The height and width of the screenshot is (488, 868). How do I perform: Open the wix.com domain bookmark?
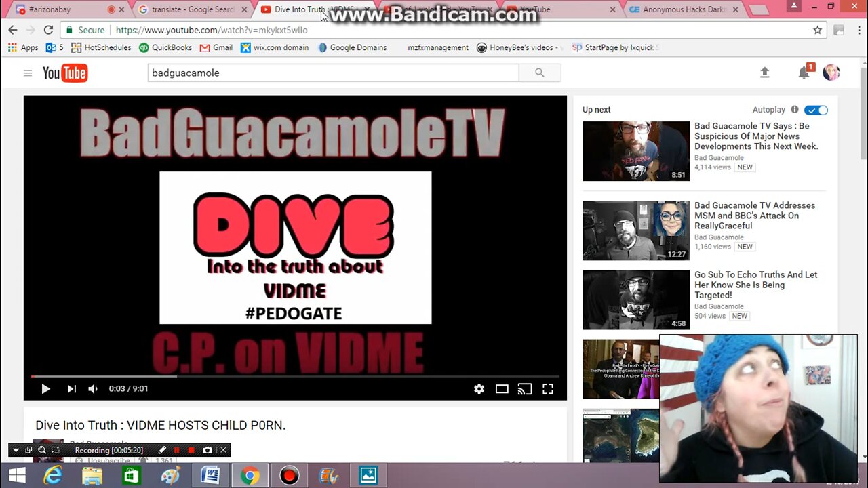[x=275, y=47]
